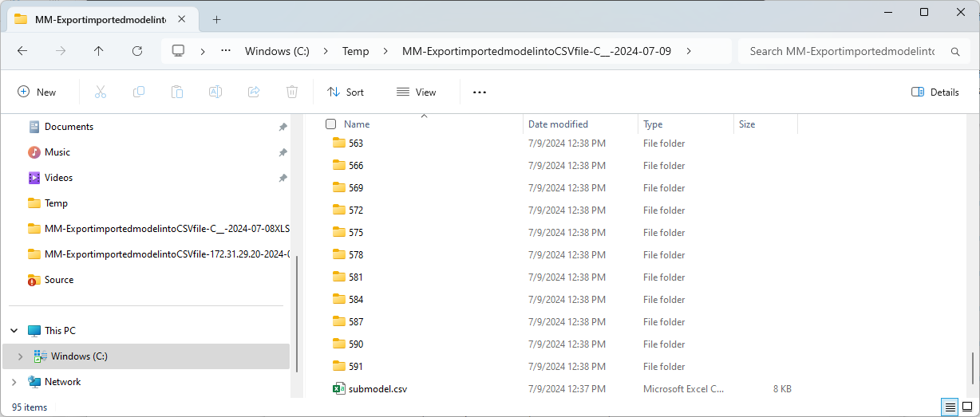
Task: Open the New item dropdown
Action: click(38, 92)
